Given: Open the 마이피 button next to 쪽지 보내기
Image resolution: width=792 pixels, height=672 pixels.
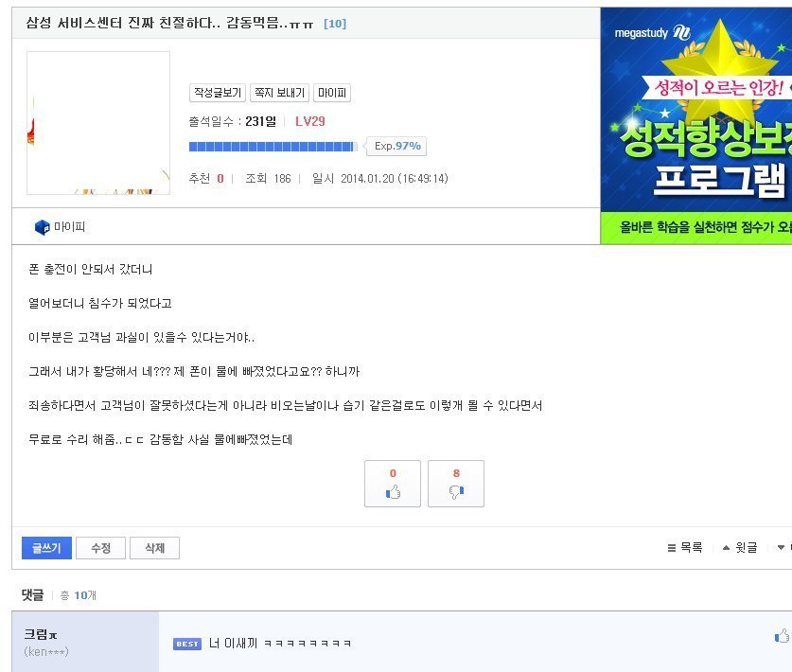Looking at the screenshot, I should click(332, 93).
